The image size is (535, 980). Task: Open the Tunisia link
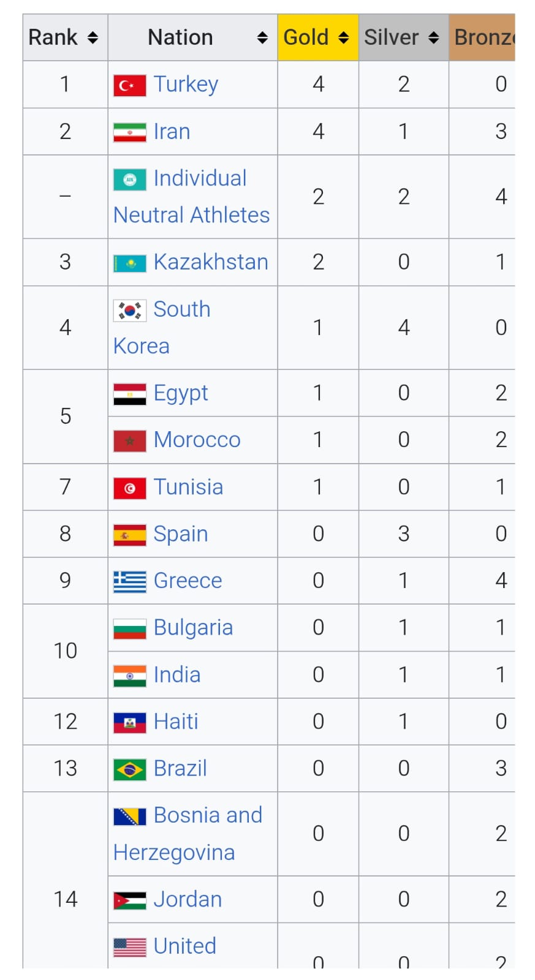pos(188,487)
